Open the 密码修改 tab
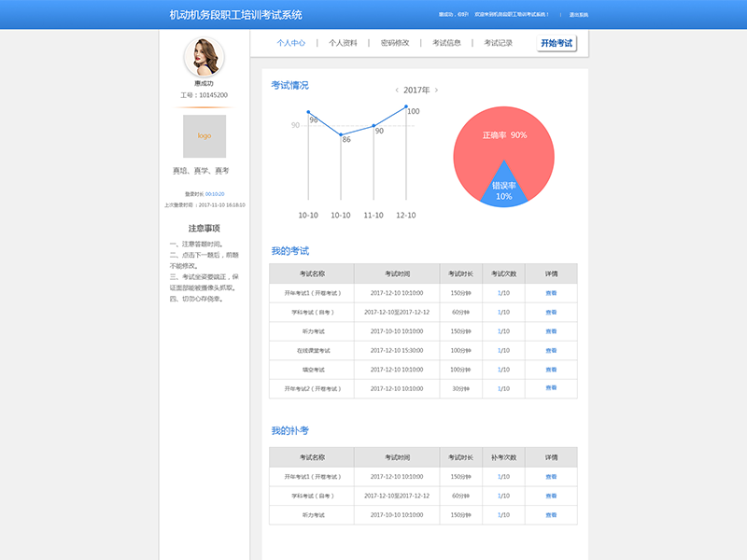The width and height of the screenshot is (747, 560). [395, 43]
